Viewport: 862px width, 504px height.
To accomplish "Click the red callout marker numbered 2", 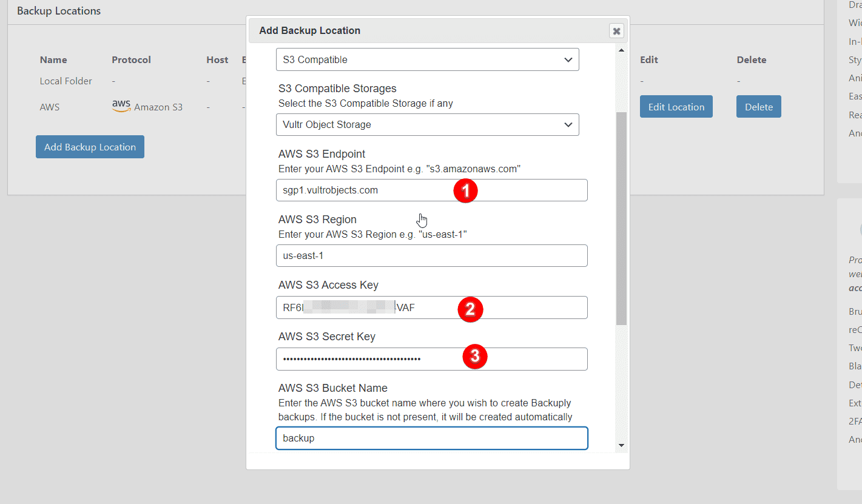I will coord(470,309).
